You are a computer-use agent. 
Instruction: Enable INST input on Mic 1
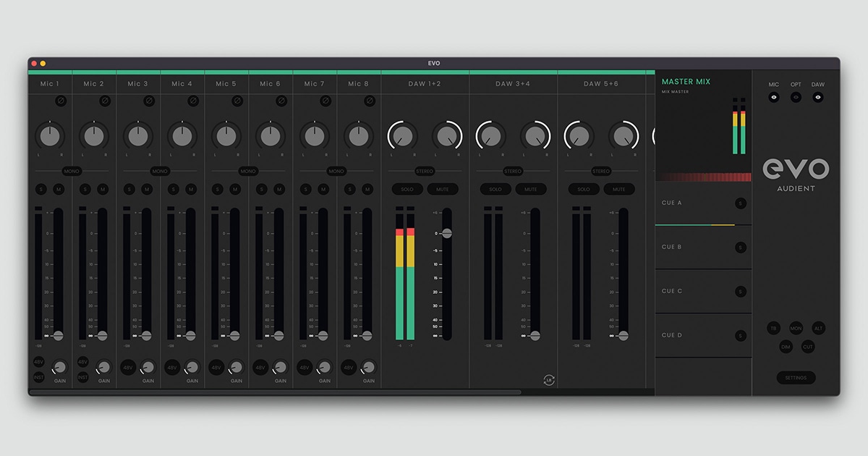(38, 377)
